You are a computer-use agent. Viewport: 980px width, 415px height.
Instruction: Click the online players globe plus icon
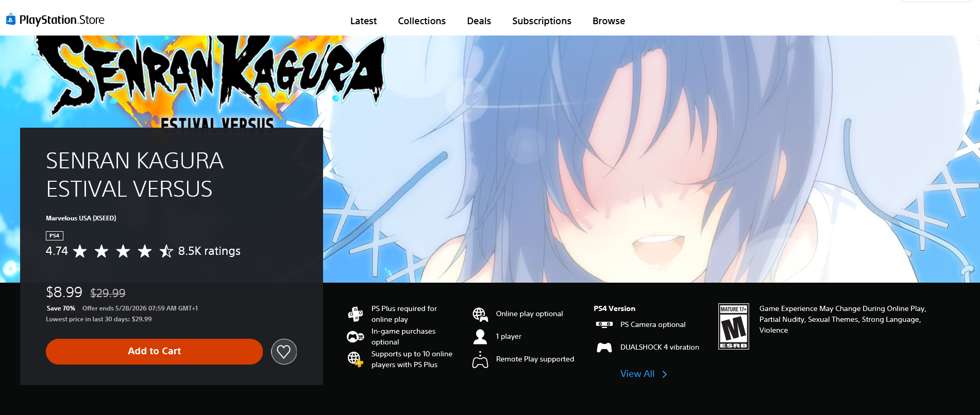click(355, 359)
